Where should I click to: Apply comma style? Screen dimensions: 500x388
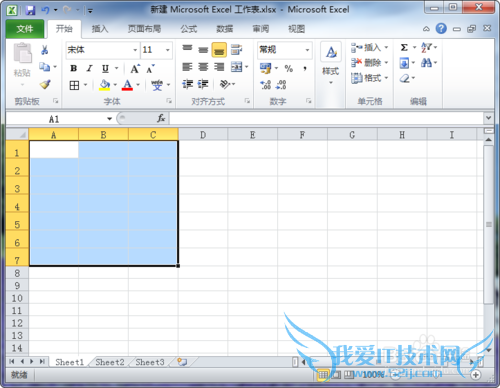305,69
